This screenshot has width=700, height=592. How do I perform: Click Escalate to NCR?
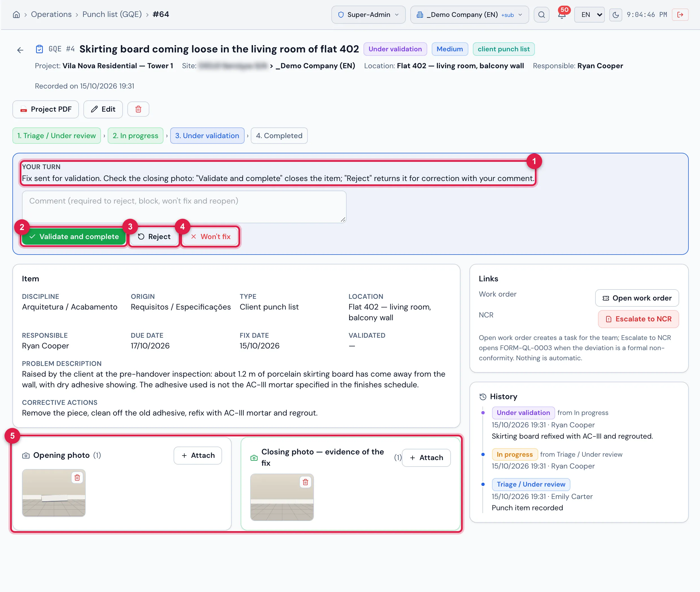point(638,319)
